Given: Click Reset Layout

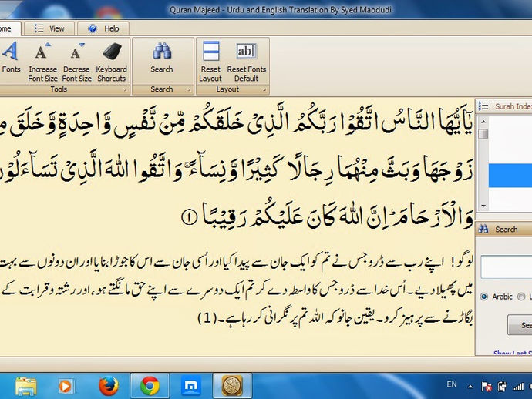Looking at the screenshot, I should pyautogui.click(x=210, y=62).
